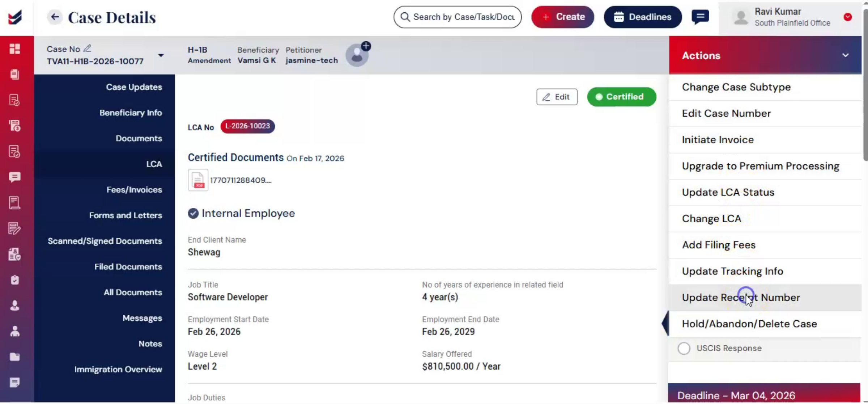Open the user profile red dropdown arrow
The height and width of the screenshot is (404, 868).
click(847, 17)
